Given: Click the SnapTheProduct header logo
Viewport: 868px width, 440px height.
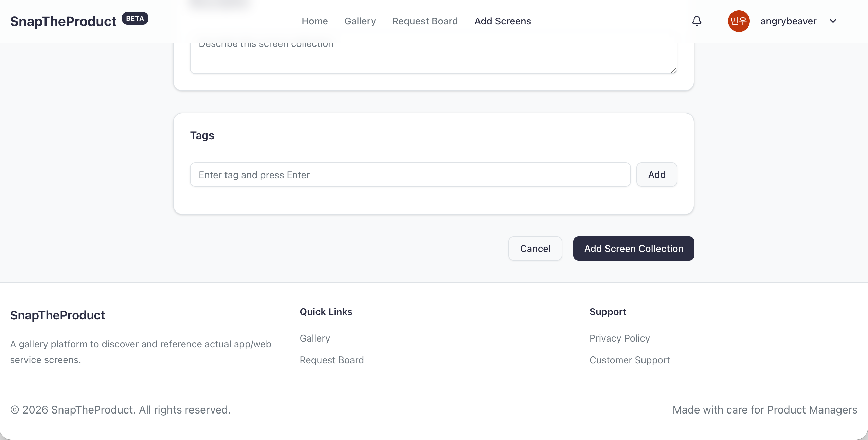Looking at the screenshot, I should tap(63, 21).
